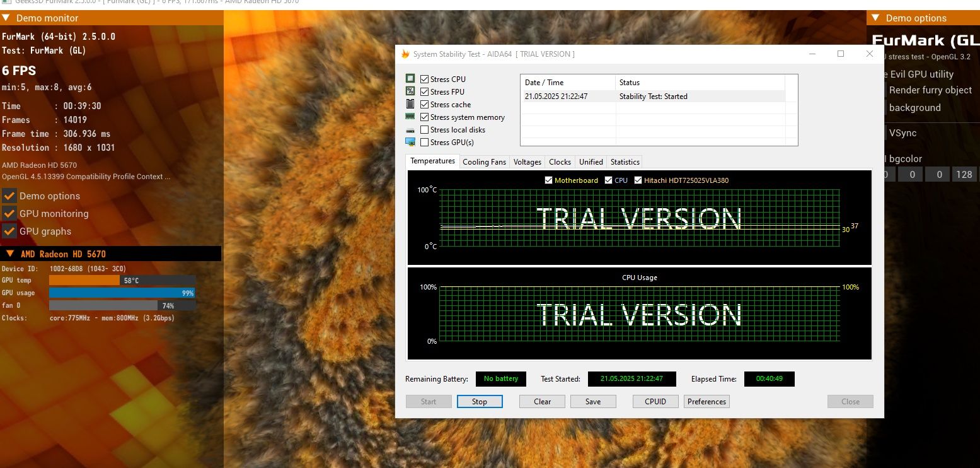Click the fan 0 bar at 74%
Image resolution: width=980 pixels, height=468 pixels.
tap(122, 305)
